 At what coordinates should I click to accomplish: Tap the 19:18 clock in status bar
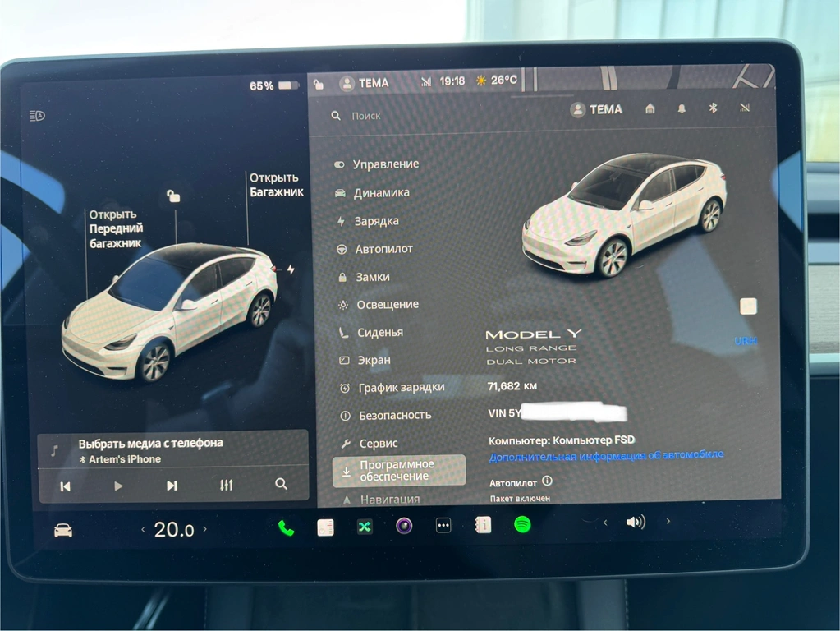coord(452,81)
